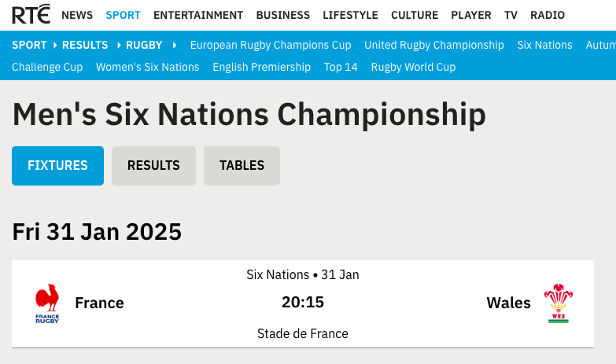Open the NEWS section
The image size is (616, 364).
point(77,15)
